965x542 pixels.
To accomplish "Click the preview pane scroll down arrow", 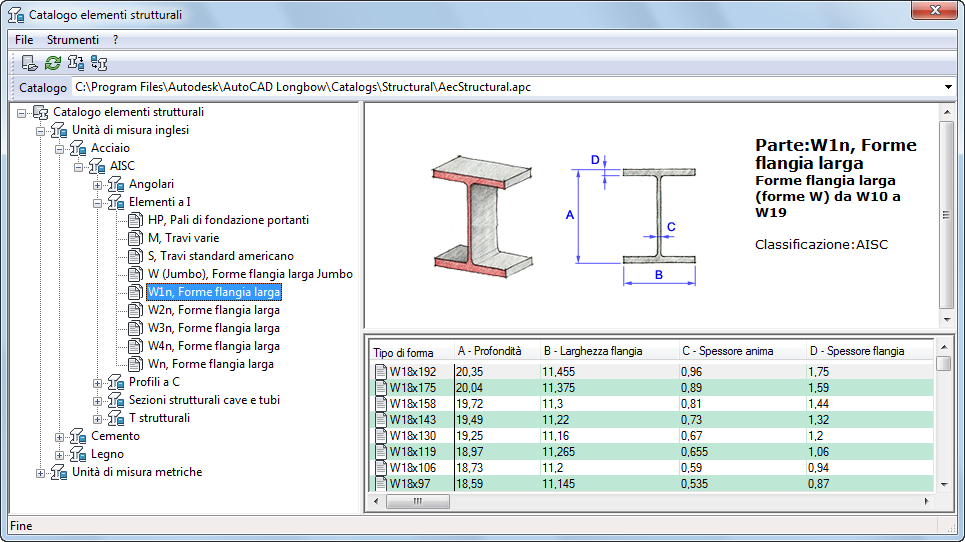I will point(947,319).
